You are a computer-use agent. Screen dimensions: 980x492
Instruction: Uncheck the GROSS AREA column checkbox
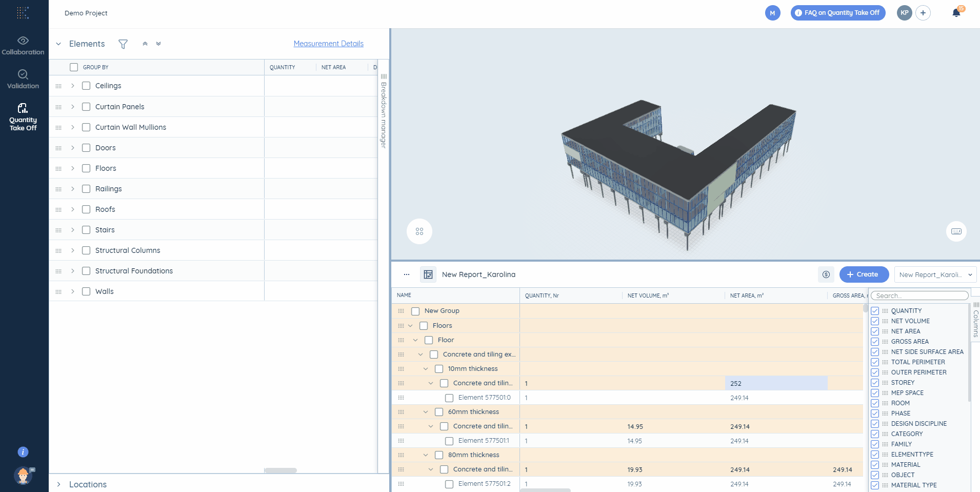point(875,342)
